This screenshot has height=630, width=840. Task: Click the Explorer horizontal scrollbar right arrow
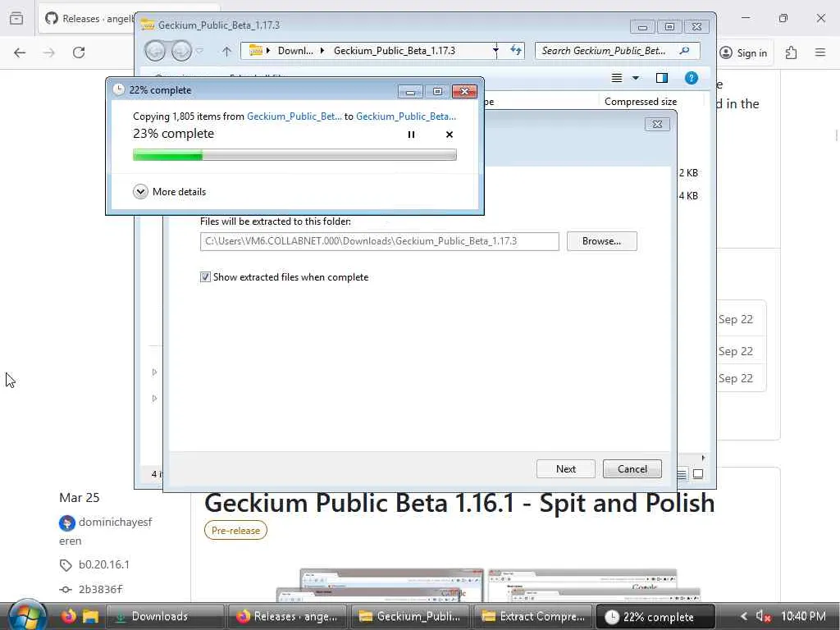[703, 458]
